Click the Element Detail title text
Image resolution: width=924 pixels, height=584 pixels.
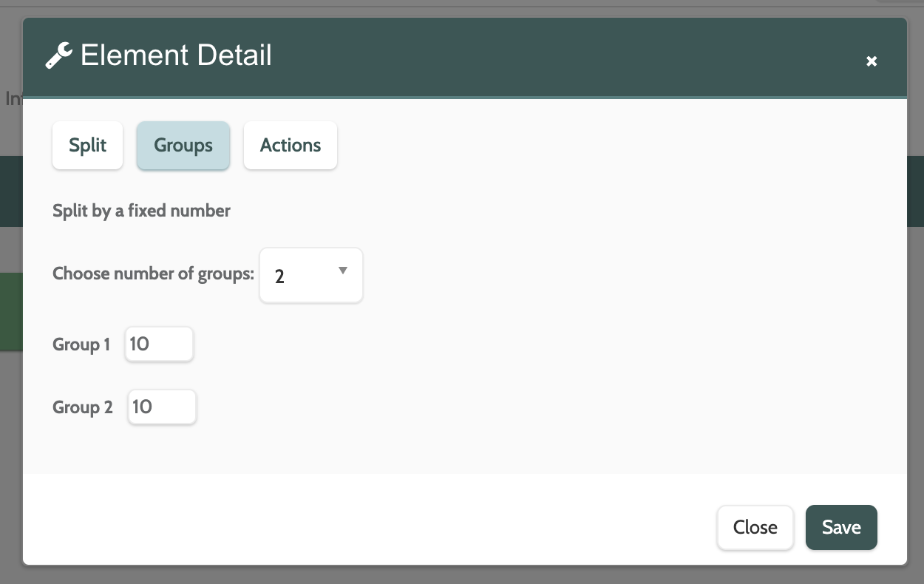click(176, 56)
